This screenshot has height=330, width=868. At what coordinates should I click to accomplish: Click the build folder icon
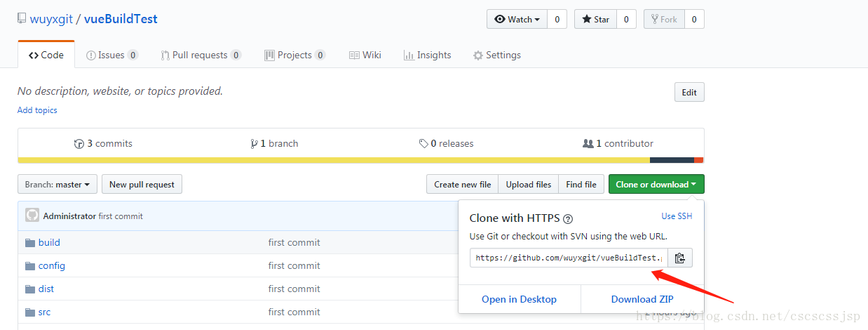click(x=30, y=242)
